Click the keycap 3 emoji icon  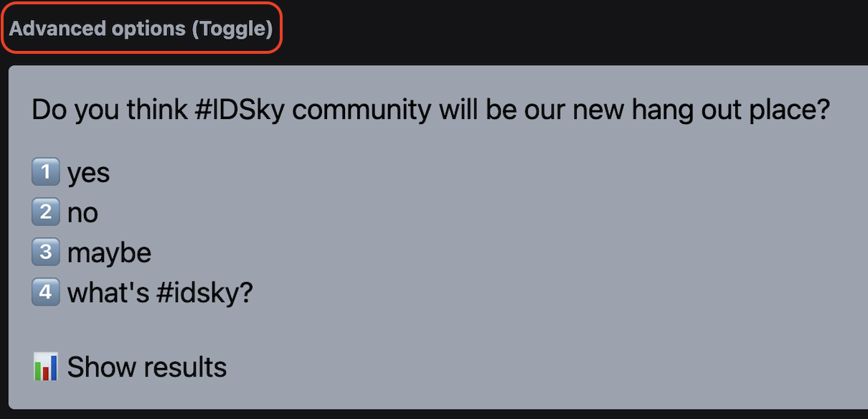pos(46,253)
